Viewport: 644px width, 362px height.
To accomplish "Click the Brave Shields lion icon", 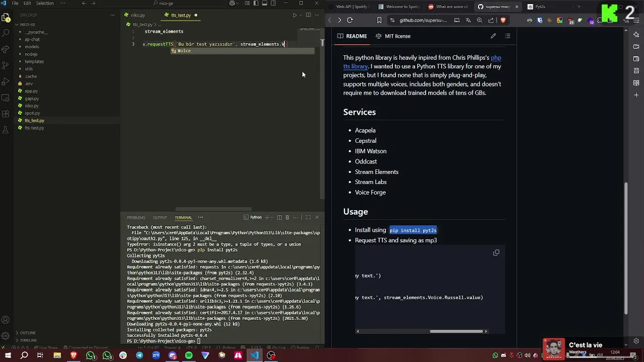I will tap(503, 20).
